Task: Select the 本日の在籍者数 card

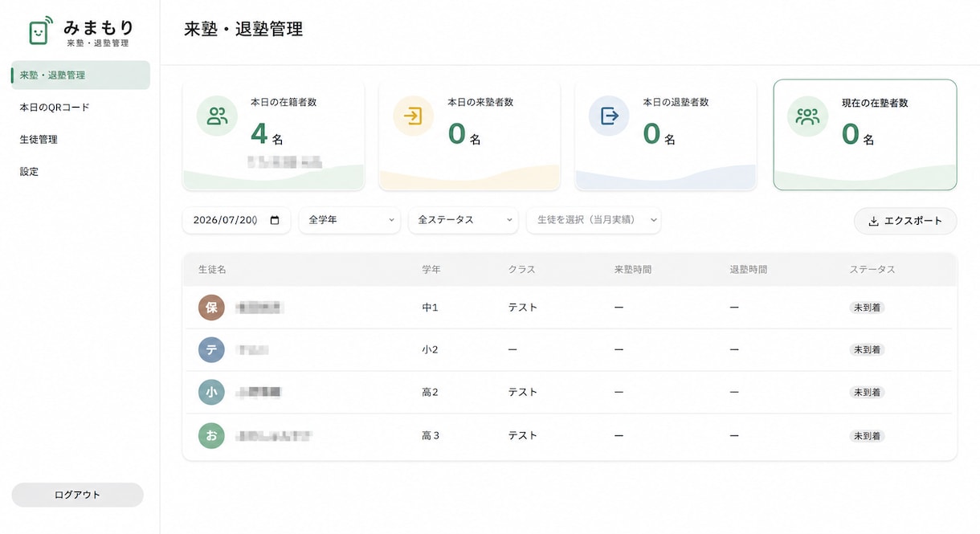Action: click(x=274, y=135)
